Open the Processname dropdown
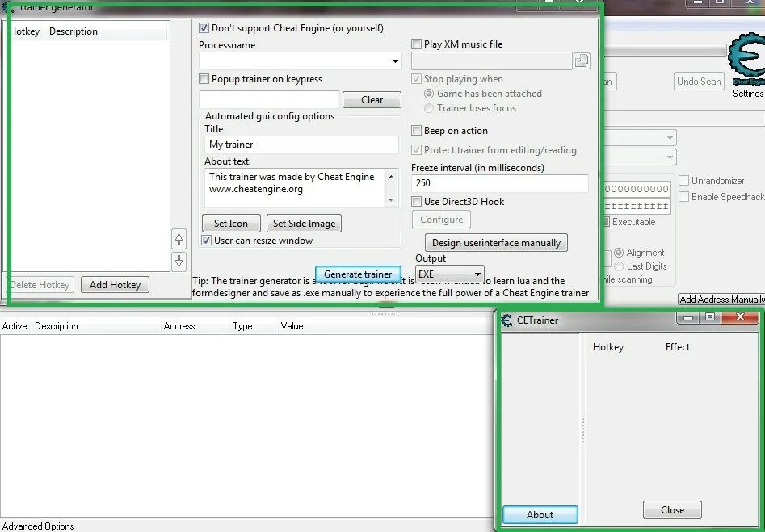 pyautogui.click(x=395, y=61)
